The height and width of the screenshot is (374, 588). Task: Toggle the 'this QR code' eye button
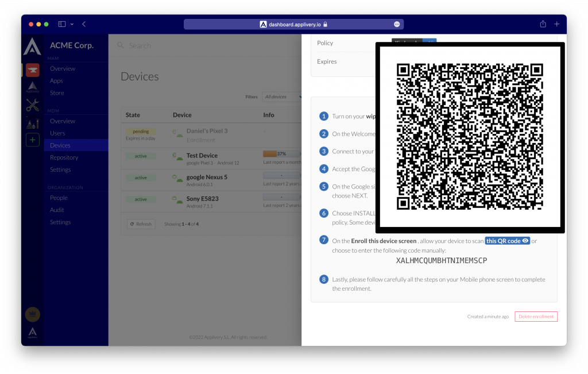(507, 241)
